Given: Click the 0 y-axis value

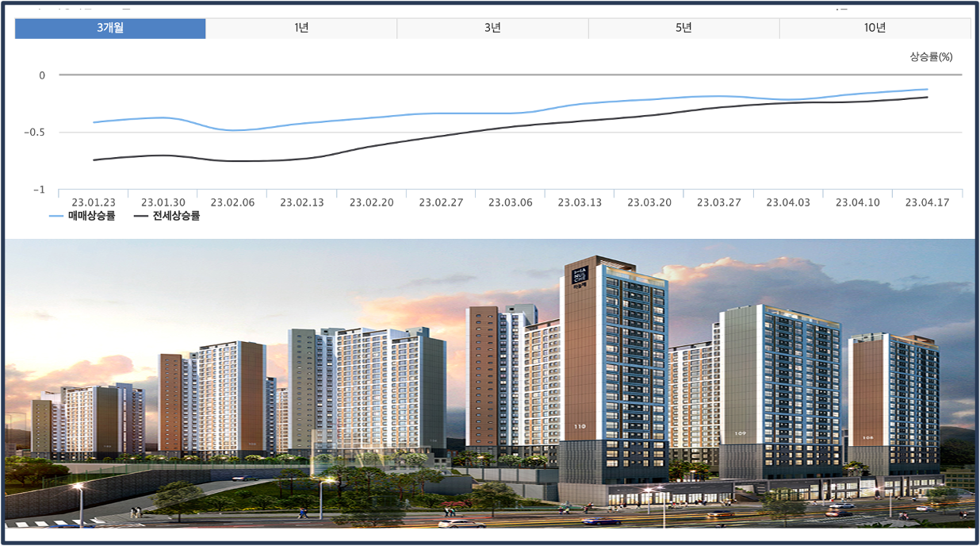Looking at the screenshot, I should (42, 75).
